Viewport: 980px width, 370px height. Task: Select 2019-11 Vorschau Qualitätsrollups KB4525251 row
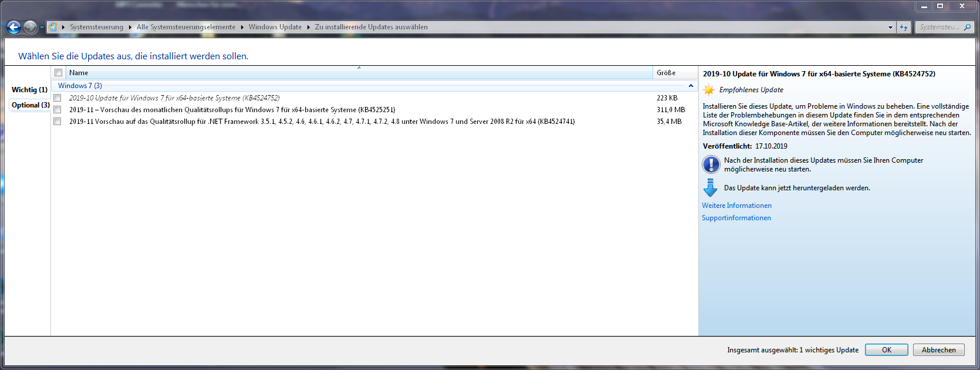(x=374, y=110)
